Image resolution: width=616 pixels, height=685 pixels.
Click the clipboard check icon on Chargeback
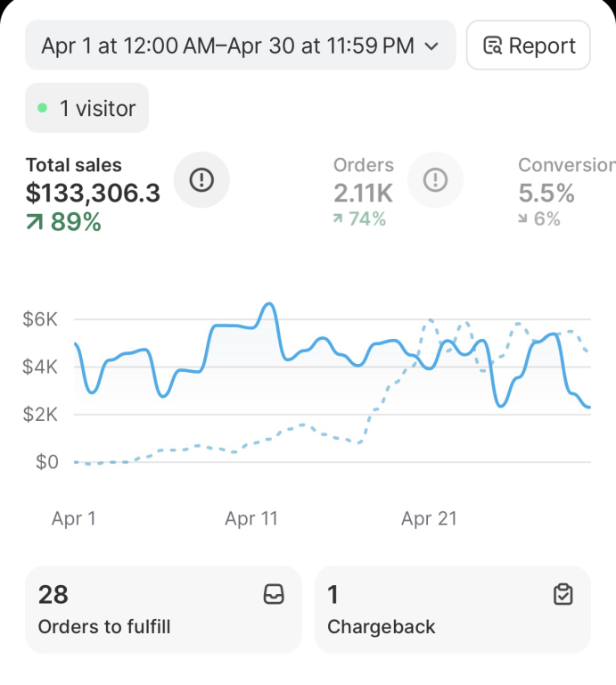coord(563,594)
